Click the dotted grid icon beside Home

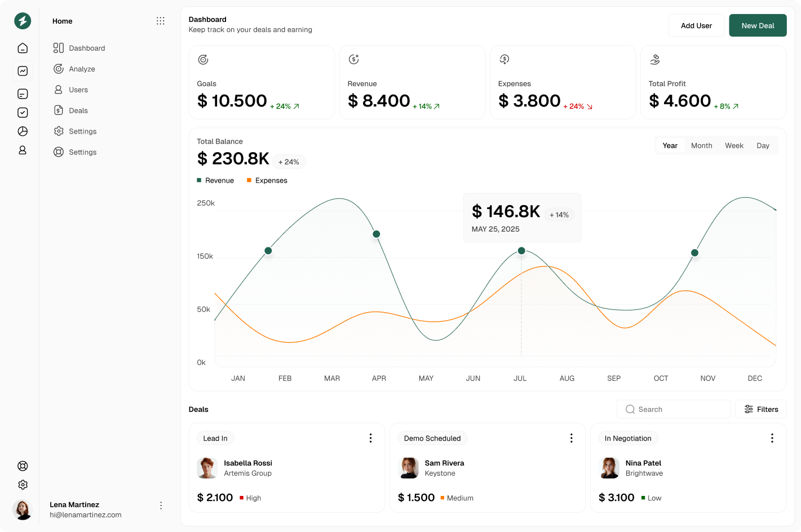pos(161,21)
